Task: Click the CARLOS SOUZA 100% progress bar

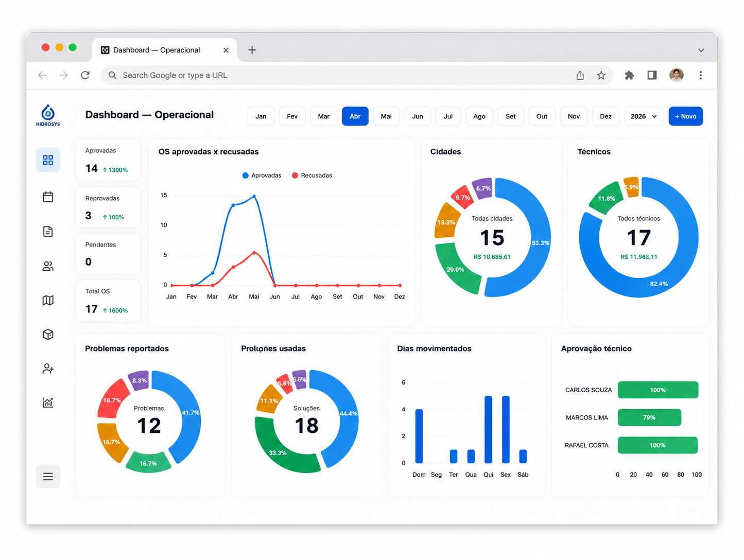Action: [x=658, y=390]
